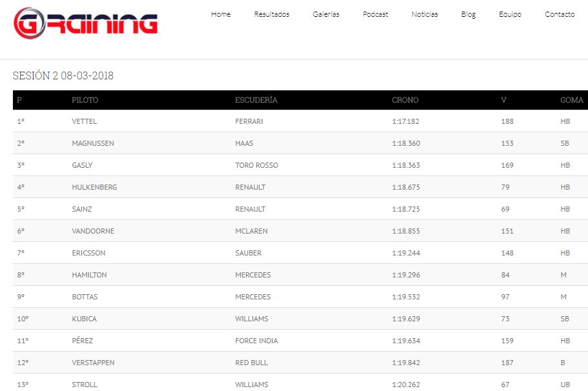Click WILLIAMS in Kubica's row
The height and width of the screenshot is (391, 588).
[252, 319]
